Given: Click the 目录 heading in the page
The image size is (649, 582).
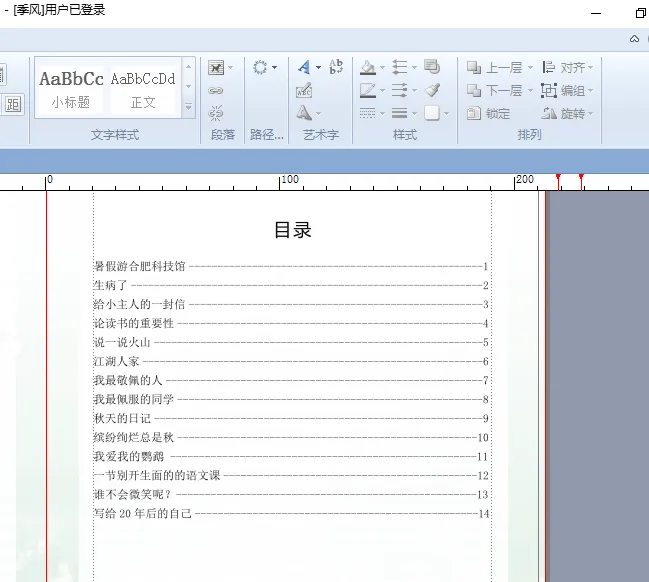Looking at the screenshot, I should 293,230.
